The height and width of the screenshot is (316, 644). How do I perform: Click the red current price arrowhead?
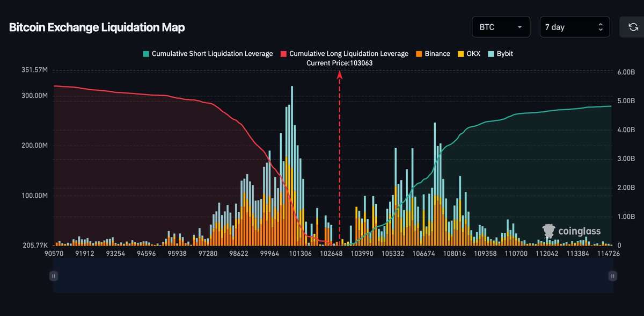(x=340, y=75)
